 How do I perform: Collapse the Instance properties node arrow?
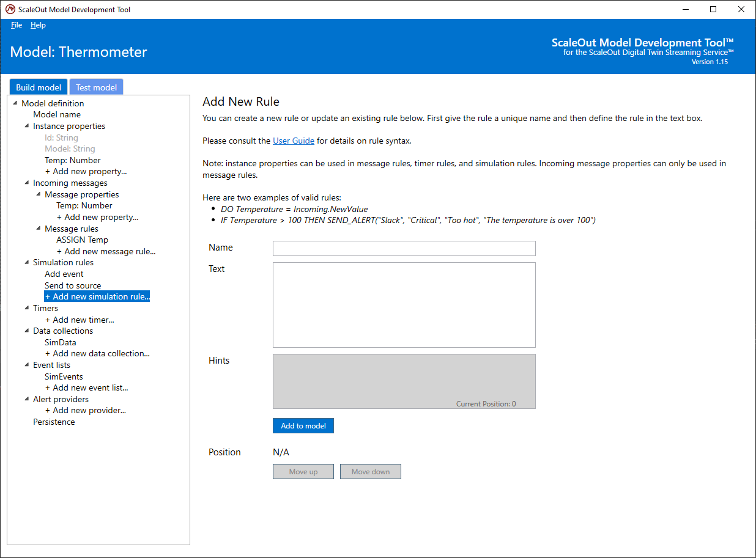click(x=26, y=126)
